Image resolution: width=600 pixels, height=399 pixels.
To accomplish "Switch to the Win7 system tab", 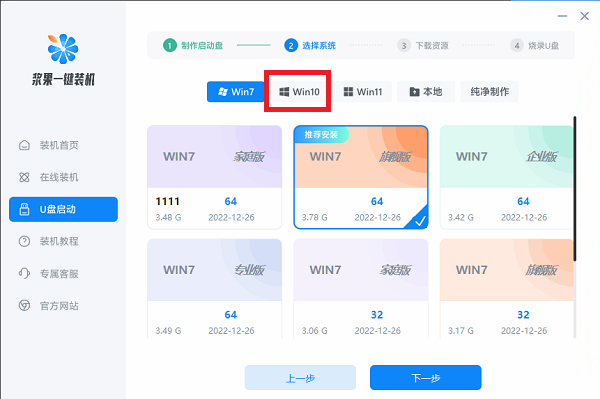I will coord(236,92).
